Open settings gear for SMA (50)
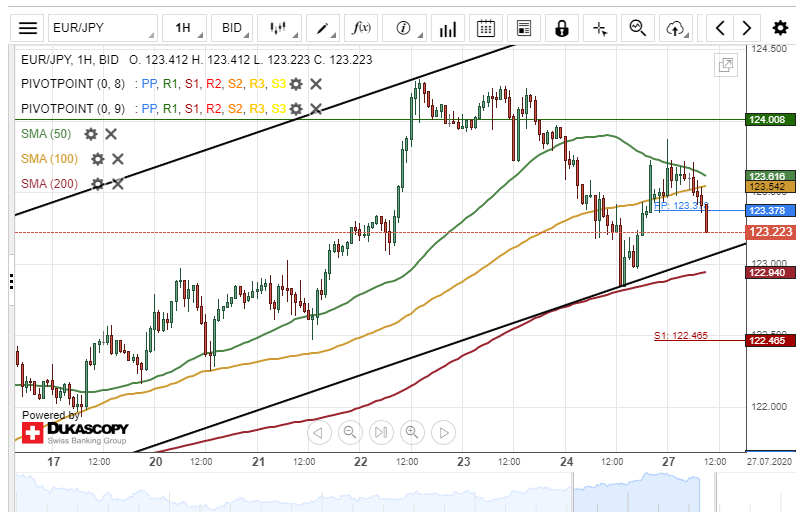The width and height of the screenshot is (805, 516). click(x=91, y=134)
